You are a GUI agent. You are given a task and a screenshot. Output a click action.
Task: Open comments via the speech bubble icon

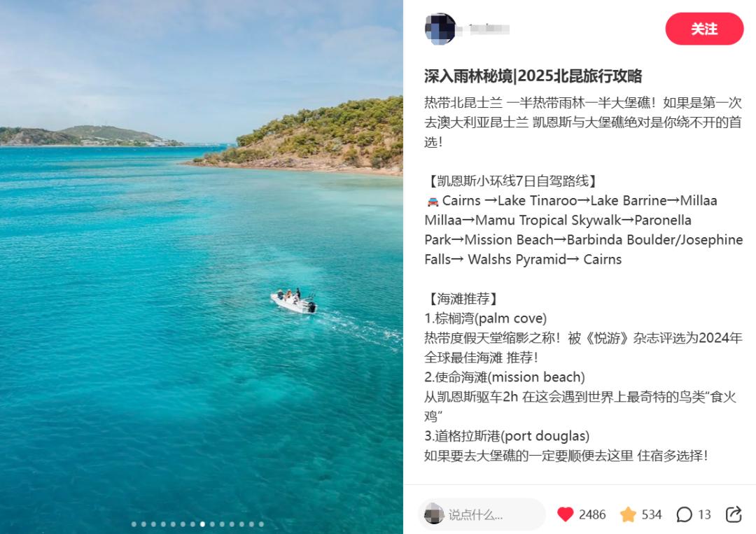(684, 514)
